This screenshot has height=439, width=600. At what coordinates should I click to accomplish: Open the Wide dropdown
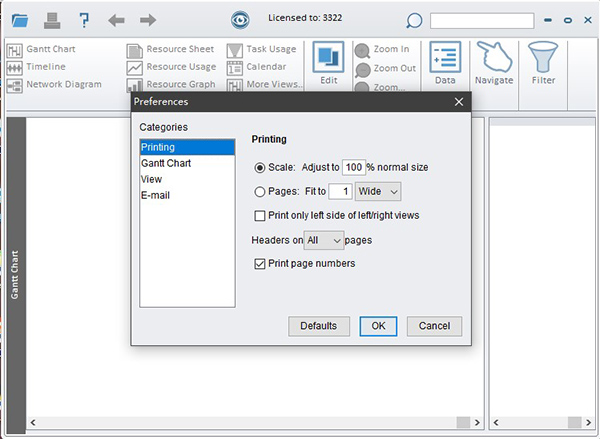[378, 191]
